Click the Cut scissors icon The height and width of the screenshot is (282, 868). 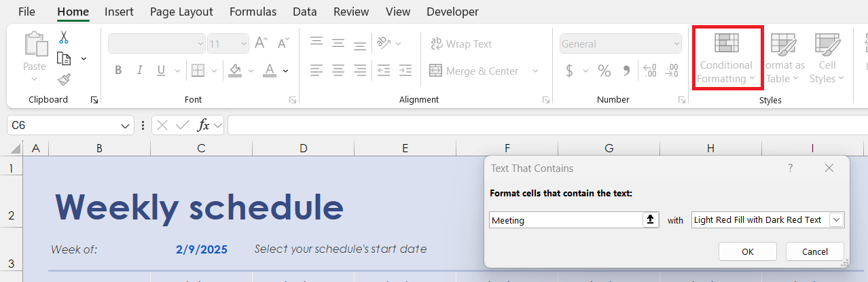tap(64, 37)
